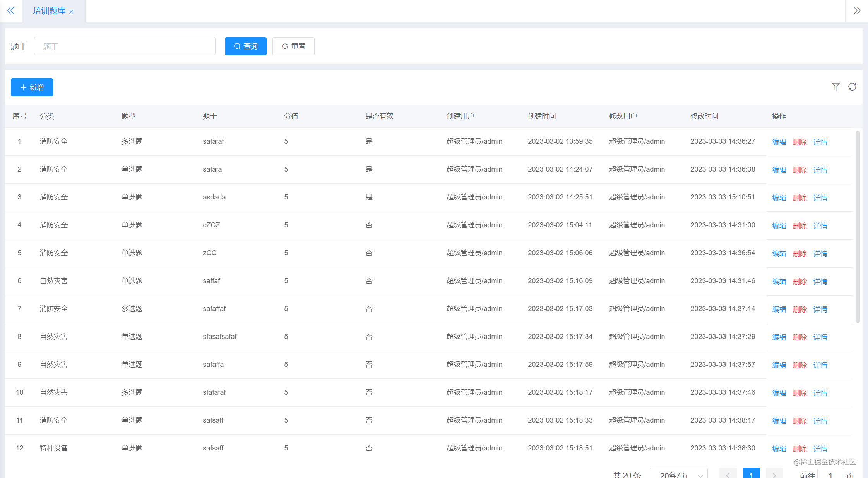Delete the row with question 'asdada'

click(800, 197)
